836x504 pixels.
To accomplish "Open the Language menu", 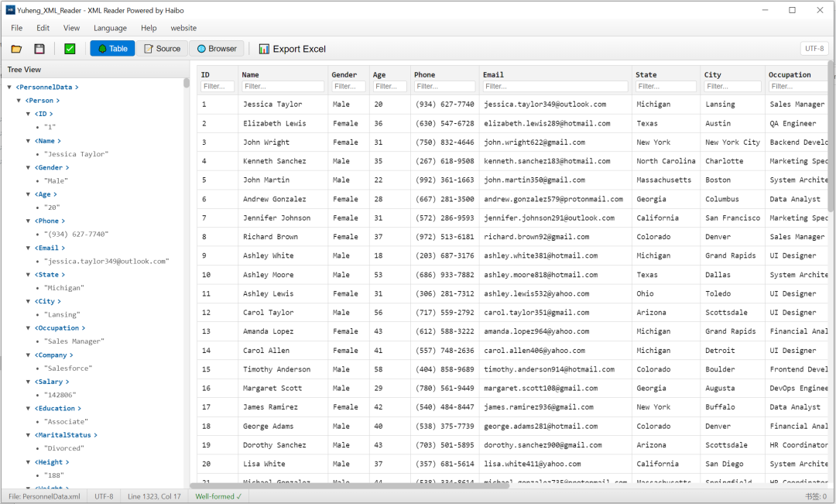I will 110,28.
